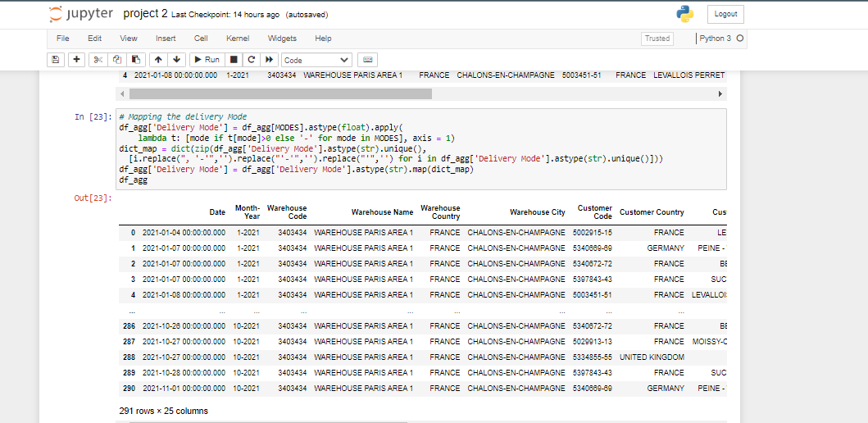Screen dimensions: 868x423
Task: Select customer code 5334855-55 cell
Action: pos(593,357)
